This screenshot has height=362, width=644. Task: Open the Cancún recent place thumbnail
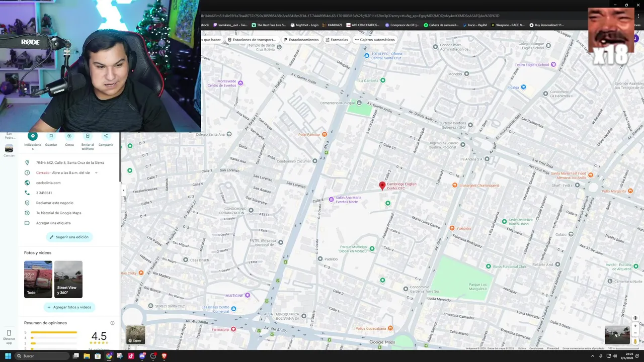click(9, 149)
